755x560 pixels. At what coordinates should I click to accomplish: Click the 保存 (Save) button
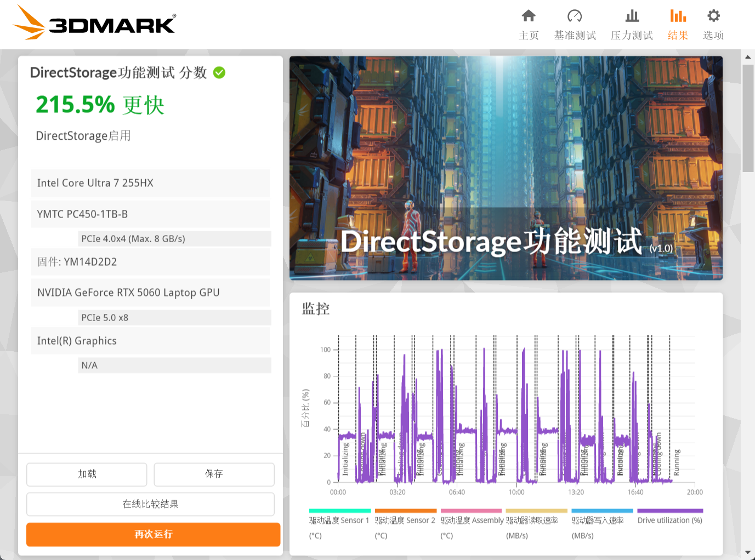(213, 474)
